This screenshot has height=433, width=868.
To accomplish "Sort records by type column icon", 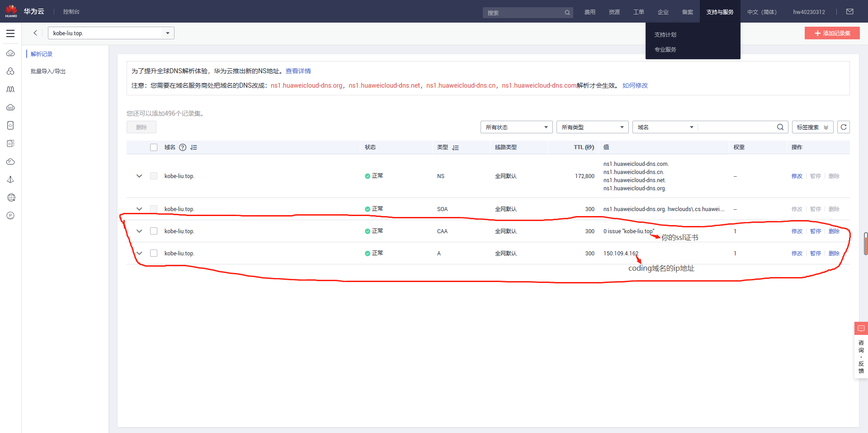I will [455, 148].
